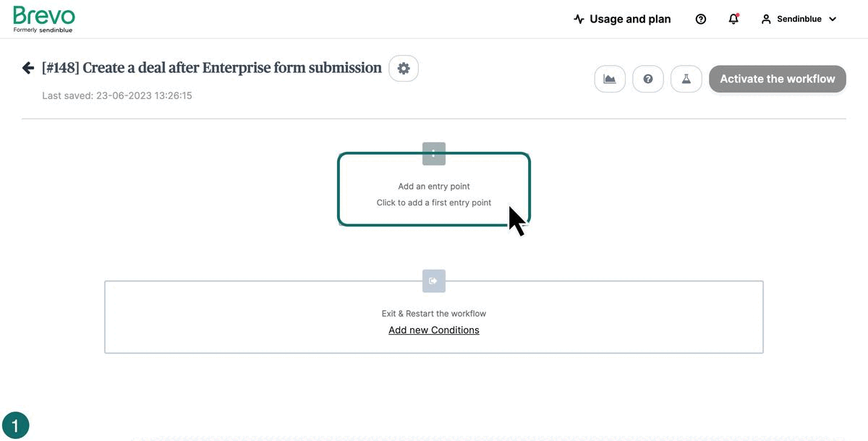Open the notifications bell
This screenshot has width=868, height=441.
[733, 20]
